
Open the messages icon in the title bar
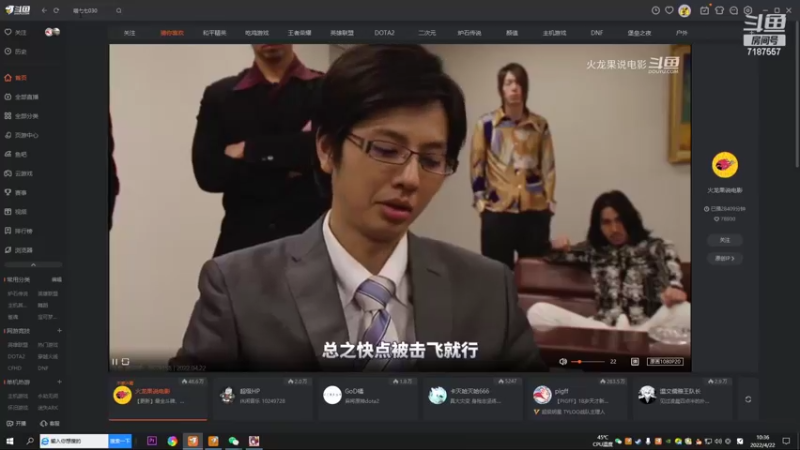(734, 10)
